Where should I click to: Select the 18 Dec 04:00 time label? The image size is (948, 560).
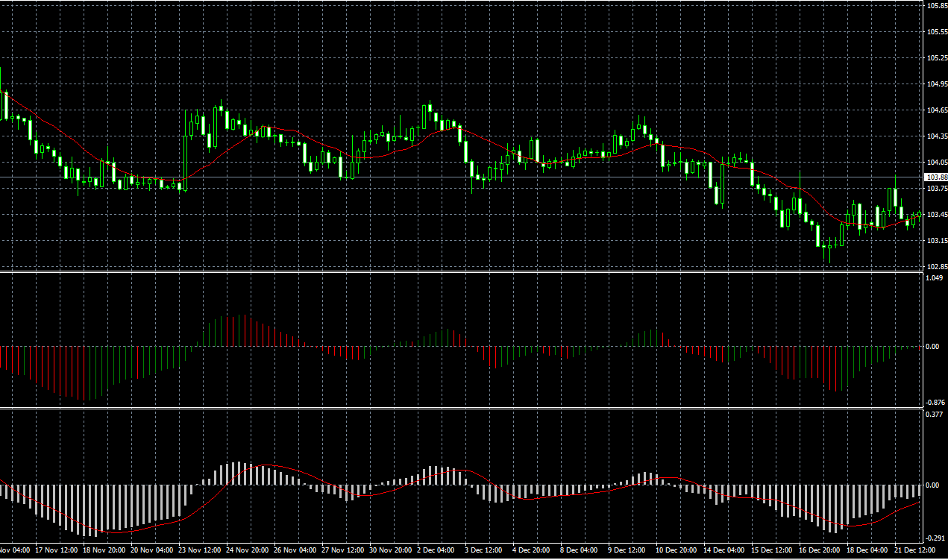pos(869,551)
